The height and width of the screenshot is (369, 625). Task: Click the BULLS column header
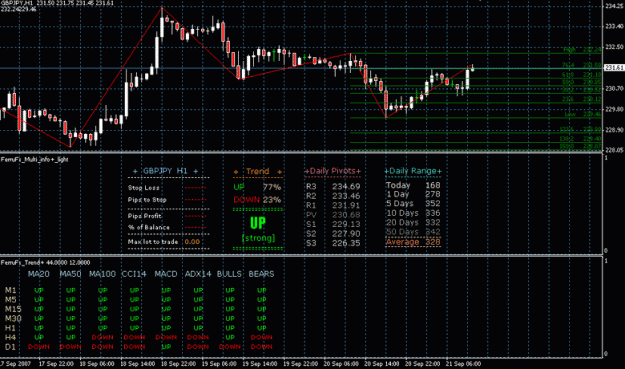tap(229, 274)
